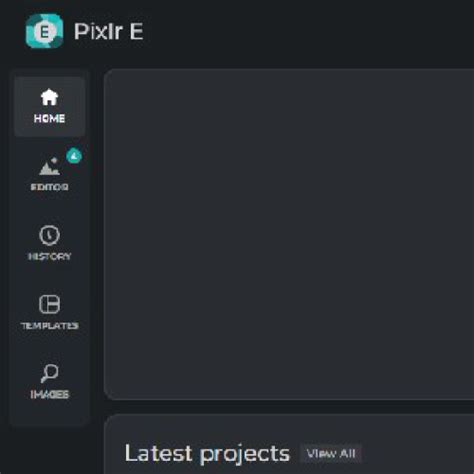Click the teal badge on Editor

(74, 156)
